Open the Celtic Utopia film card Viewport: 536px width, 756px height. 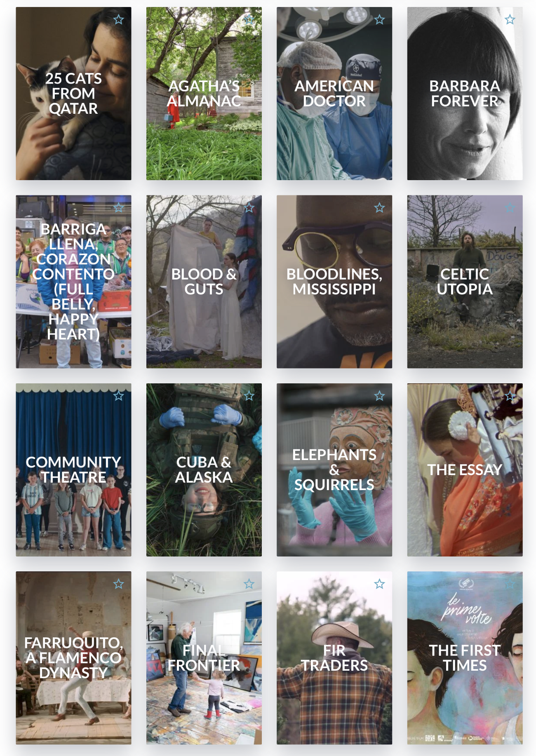465,282
